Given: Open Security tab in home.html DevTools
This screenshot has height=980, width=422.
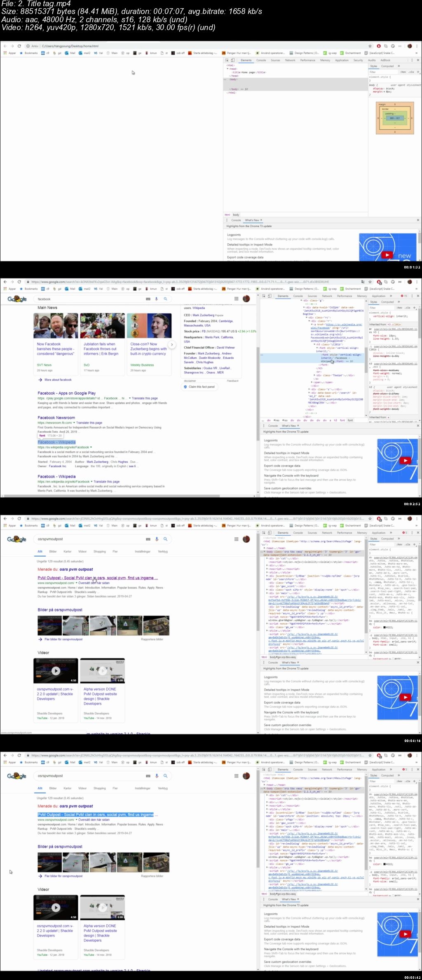Looking at the screenshot, I should (x=358, y=60).
